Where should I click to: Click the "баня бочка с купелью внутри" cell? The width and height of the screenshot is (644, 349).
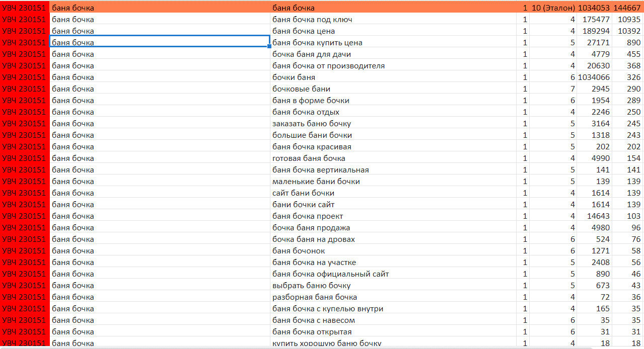tap(328, 309)
